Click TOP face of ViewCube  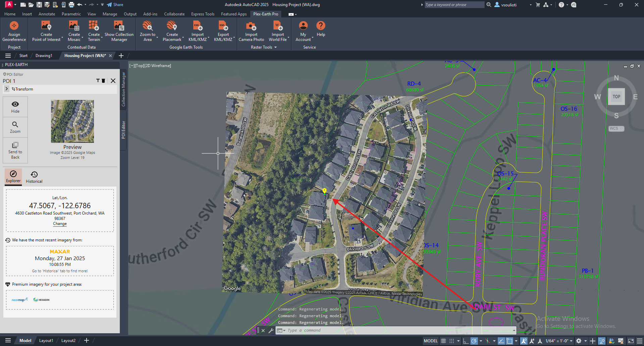(x=616, y=97)
